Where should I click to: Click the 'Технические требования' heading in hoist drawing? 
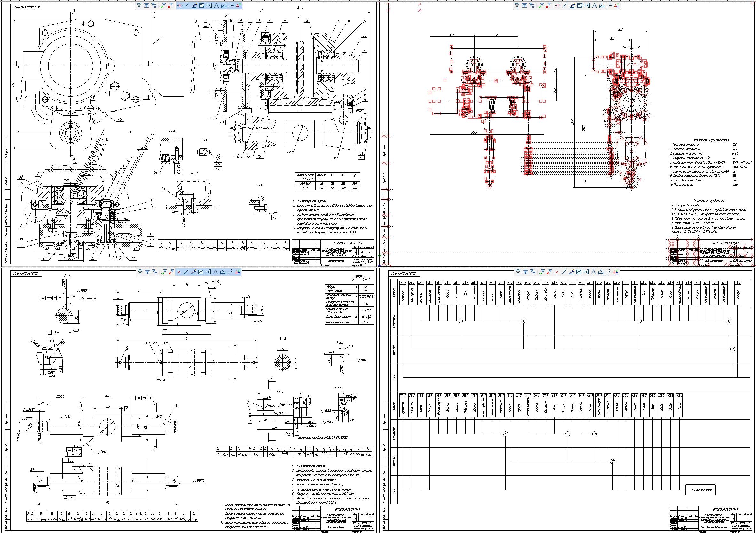click(x=709, y=200)
